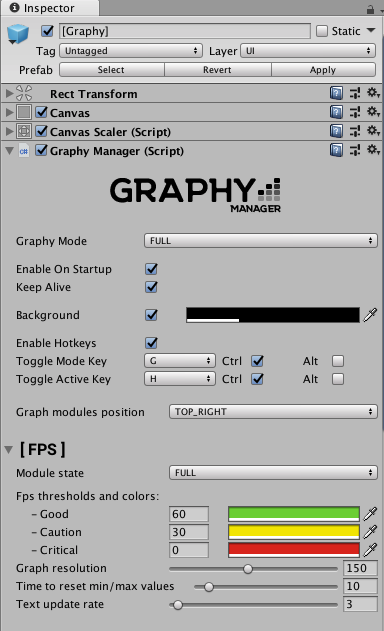The height and width of the screenshot is (631, 384).
Task: Open help for Canvas Scaler script
Action: click(x=336, y=131)
